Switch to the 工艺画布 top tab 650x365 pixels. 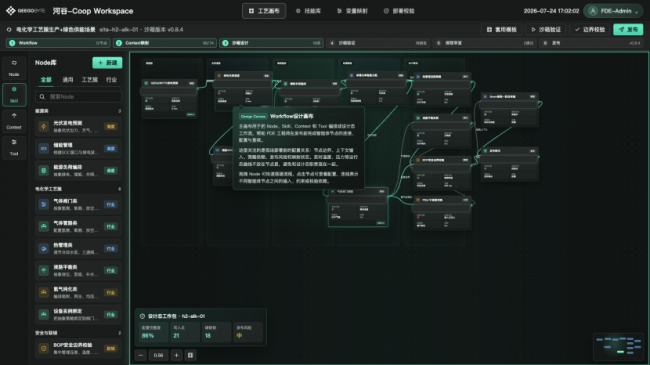[x=264, y=11]
